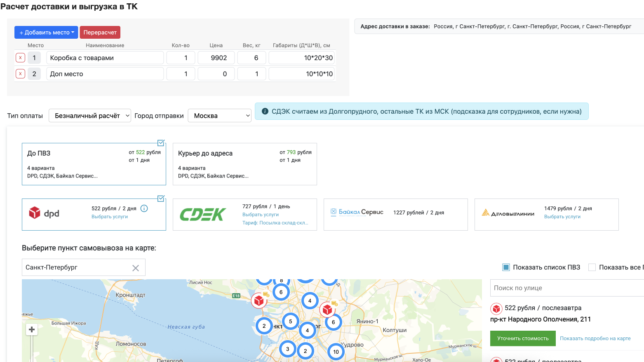Click the DPD icon beside '522 рубля / послезавтра'

496,308
